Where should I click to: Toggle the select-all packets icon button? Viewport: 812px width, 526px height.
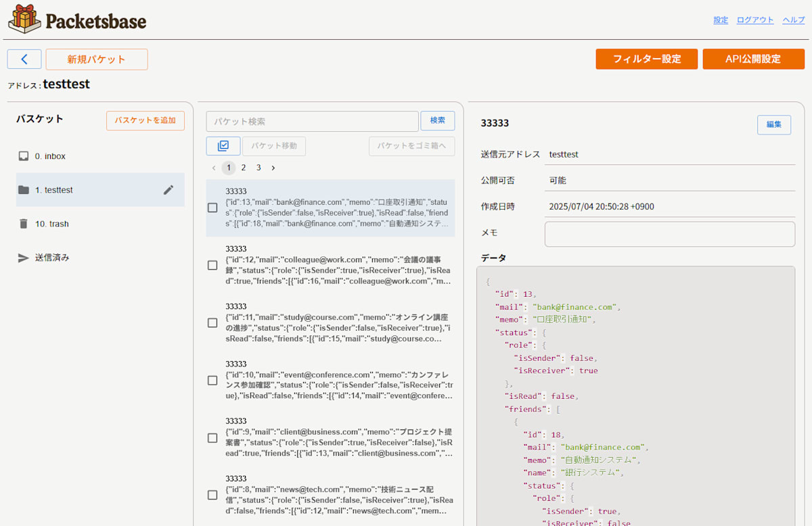point(223,146)
